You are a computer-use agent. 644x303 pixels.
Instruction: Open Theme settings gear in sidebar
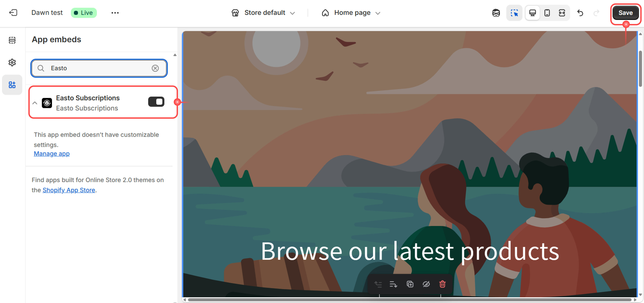[12, 62]
